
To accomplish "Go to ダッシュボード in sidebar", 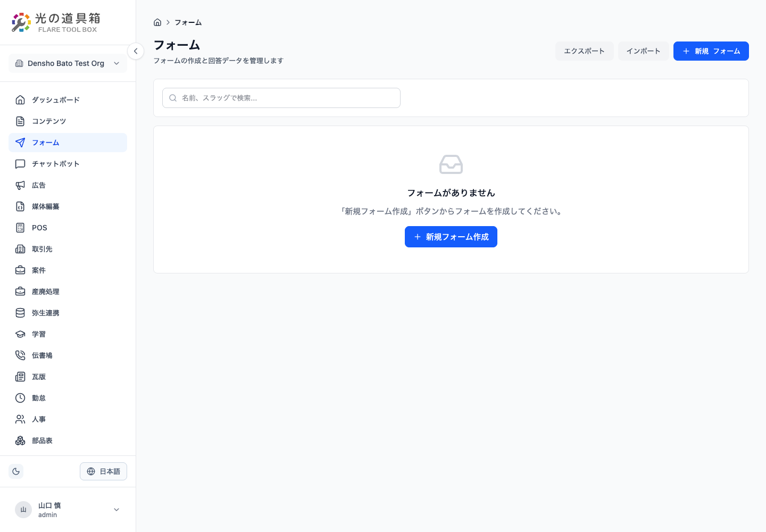I will point(68,100).
